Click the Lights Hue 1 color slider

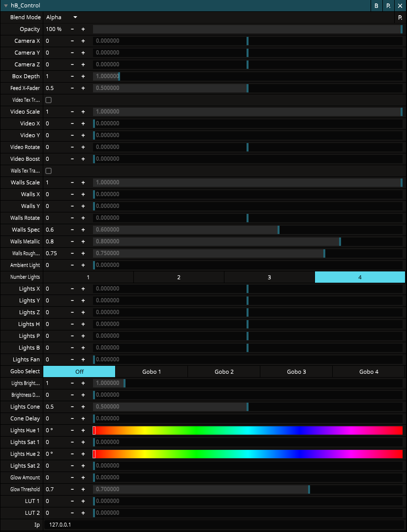(248, 430)
